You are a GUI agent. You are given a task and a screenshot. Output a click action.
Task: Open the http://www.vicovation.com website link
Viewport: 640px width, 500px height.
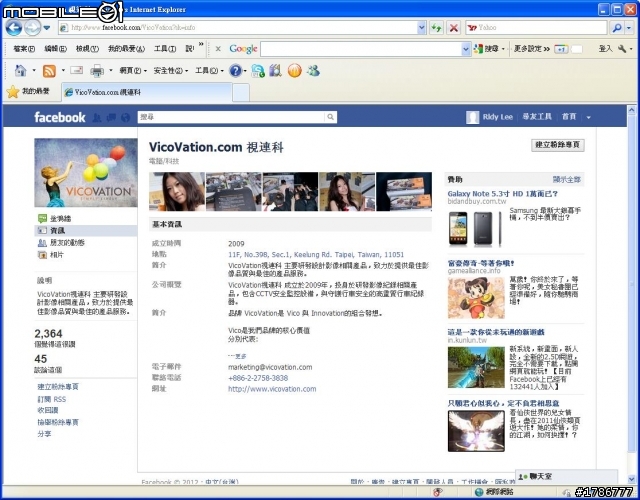click(272, 389)
